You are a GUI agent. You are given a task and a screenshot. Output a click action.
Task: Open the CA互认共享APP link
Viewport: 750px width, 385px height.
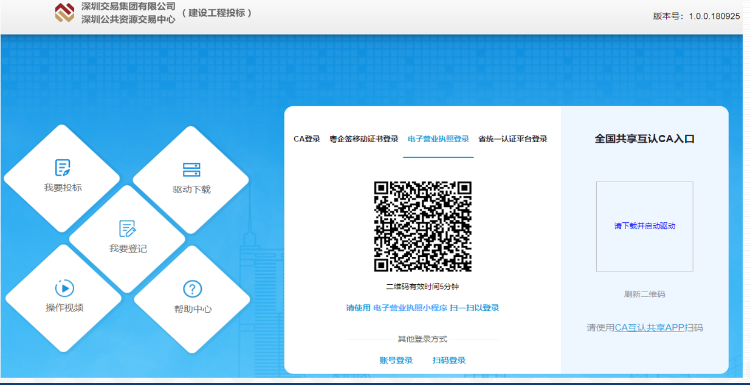pyautogui.click(x=650, y=328)
